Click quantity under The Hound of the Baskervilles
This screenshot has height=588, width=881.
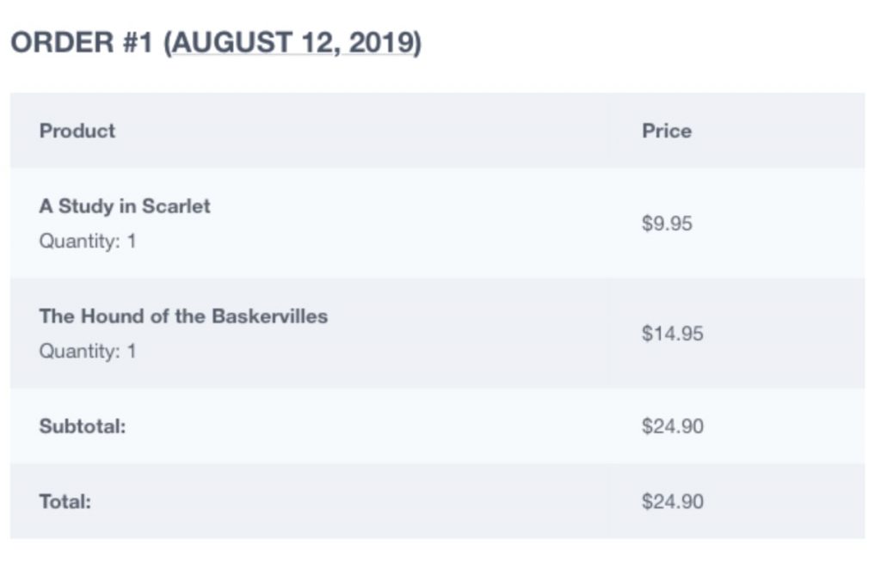(x=88, y=352)
